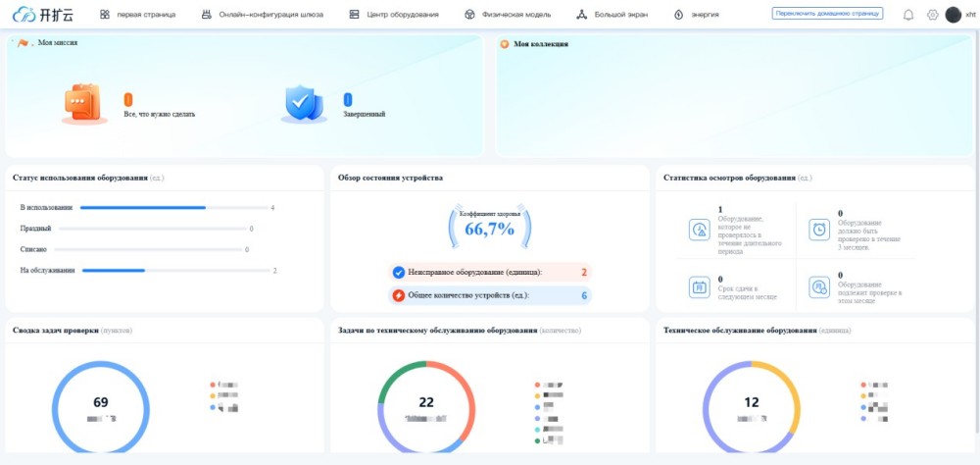Open the notifications bell

point(907,15)
